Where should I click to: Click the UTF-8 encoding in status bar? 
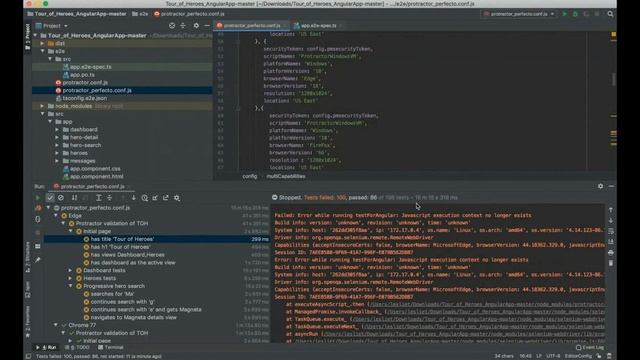[x=553, y=356]
